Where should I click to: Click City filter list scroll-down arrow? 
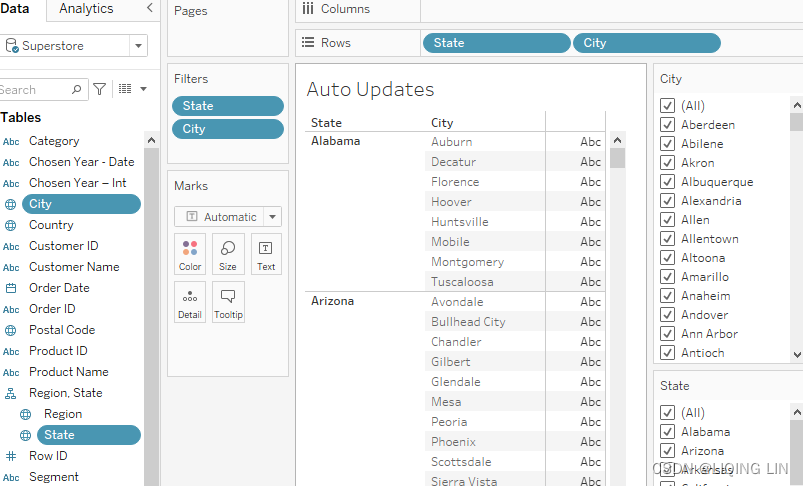797,354
